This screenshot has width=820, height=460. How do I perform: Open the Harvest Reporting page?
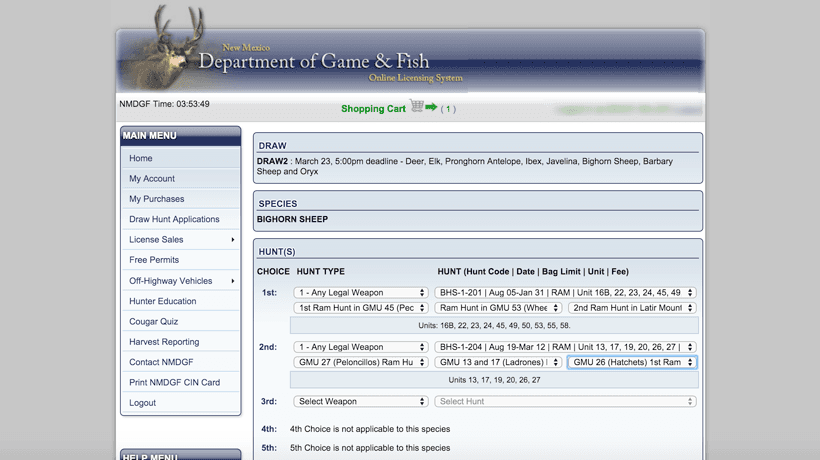[164, 342]
